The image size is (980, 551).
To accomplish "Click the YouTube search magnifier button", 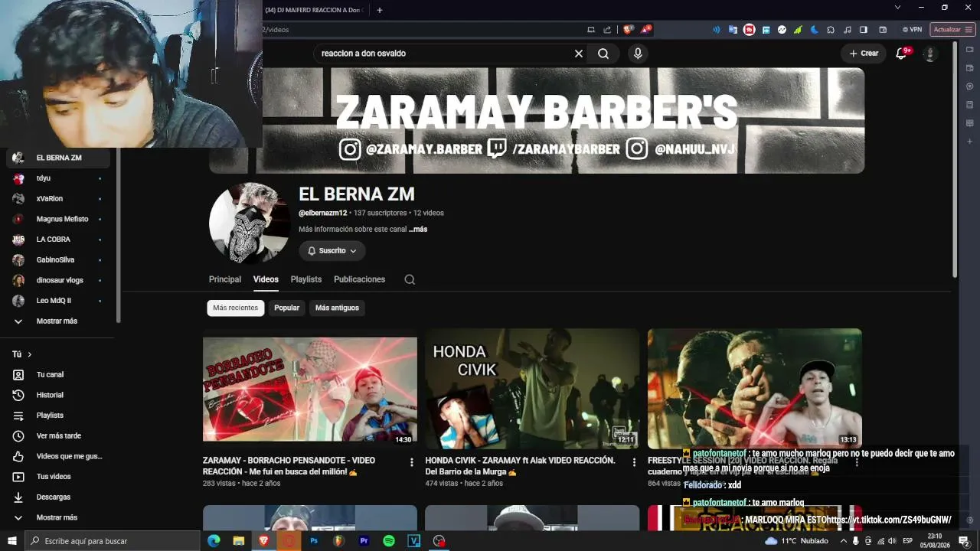I will click(603, 54).
